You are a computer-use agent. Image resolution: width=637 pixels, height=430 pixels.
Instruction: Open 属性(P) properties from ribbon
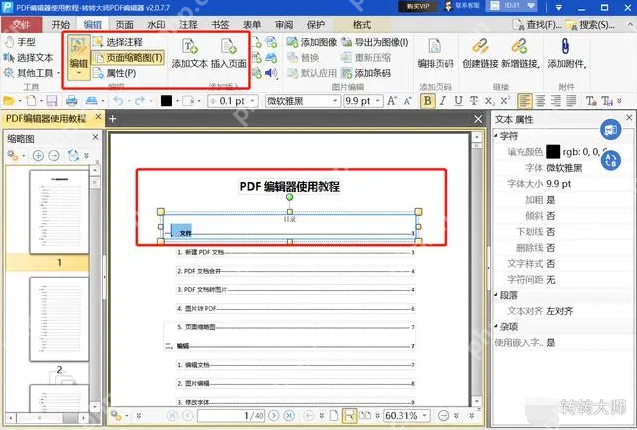click(115, 73)
